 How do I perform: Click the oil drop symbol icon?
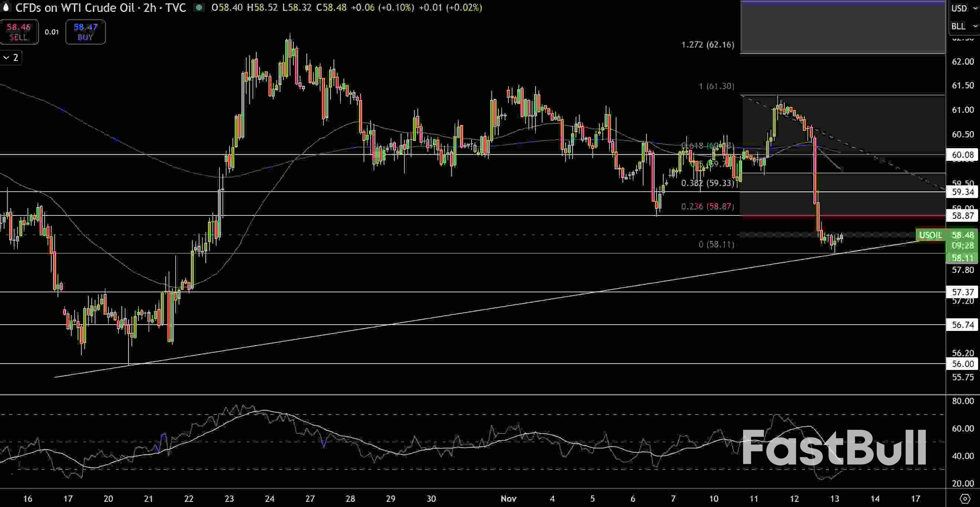pos(6,7)
